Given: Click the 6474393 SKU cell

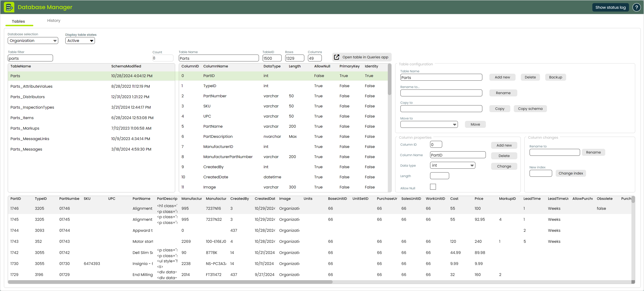Looking at the screenshot, I should [x=92, y=264].
